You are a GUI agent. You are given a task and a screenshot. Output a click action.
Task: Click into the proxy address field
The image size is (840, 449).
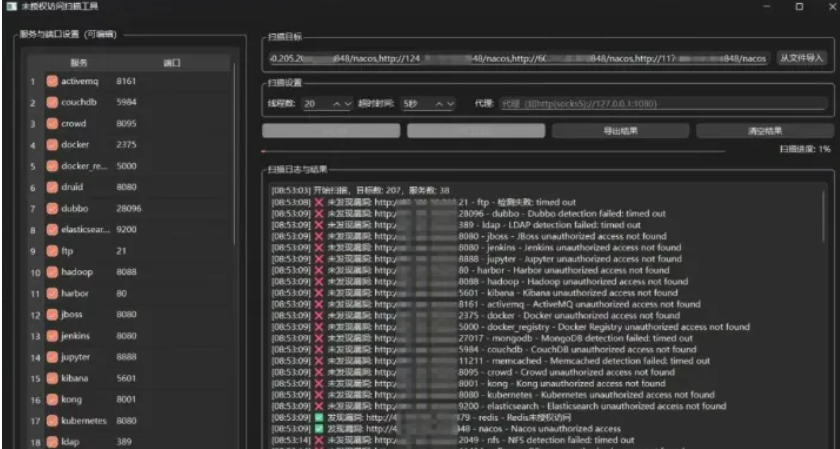click(664, 104)
